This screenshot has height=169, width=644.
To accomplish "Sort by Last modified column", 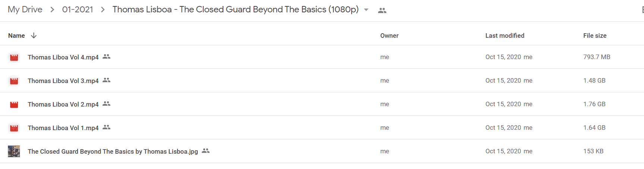I will coord(505,36).
